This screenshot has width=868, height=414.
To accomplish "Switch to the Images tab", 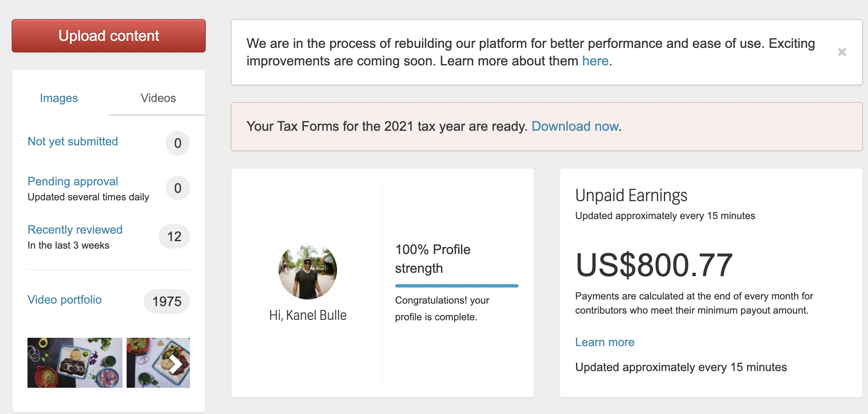I will coord(59,98).
